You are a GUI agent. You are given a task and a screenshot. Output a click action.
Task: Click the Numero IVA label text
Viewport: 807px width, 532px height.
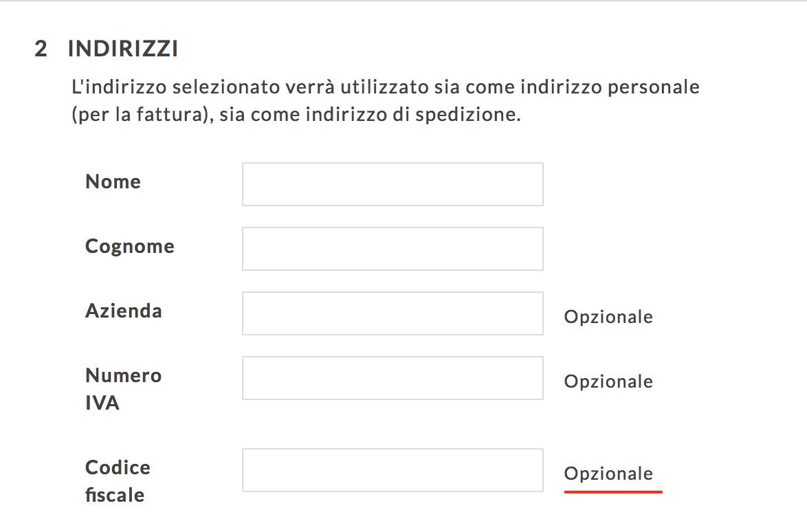(124, 389)
